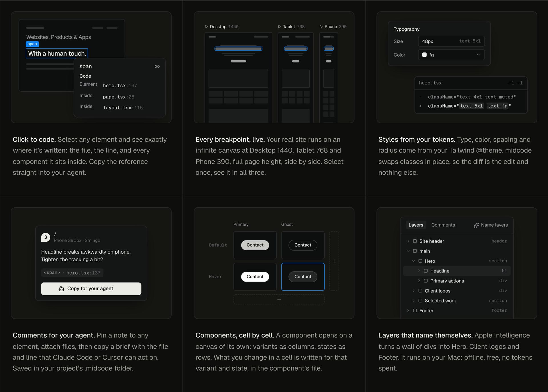Image resolution: width=548 pixels, height=392 pixels.
Task: Click the Name layers button
Action: [491, 225]
